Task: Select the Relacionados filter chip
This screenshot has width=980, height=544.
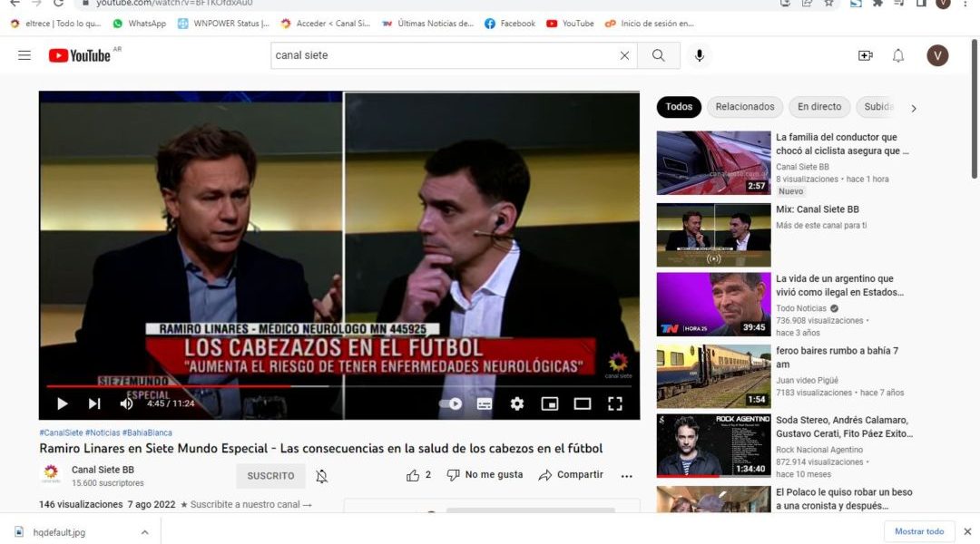Action: click(745, 107)
